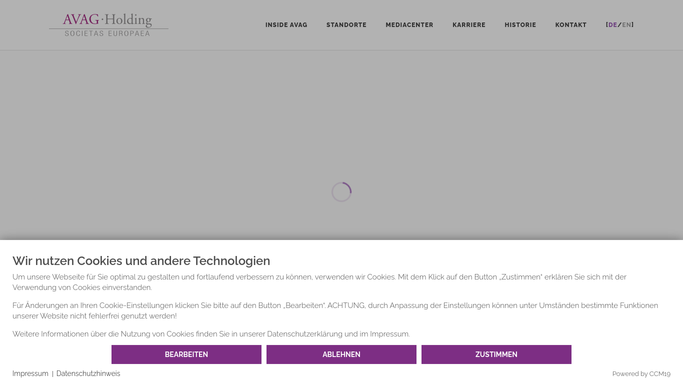This screenshot has width=683, height=384.
Task: Switch language to EN
Action: coord(626,25)
